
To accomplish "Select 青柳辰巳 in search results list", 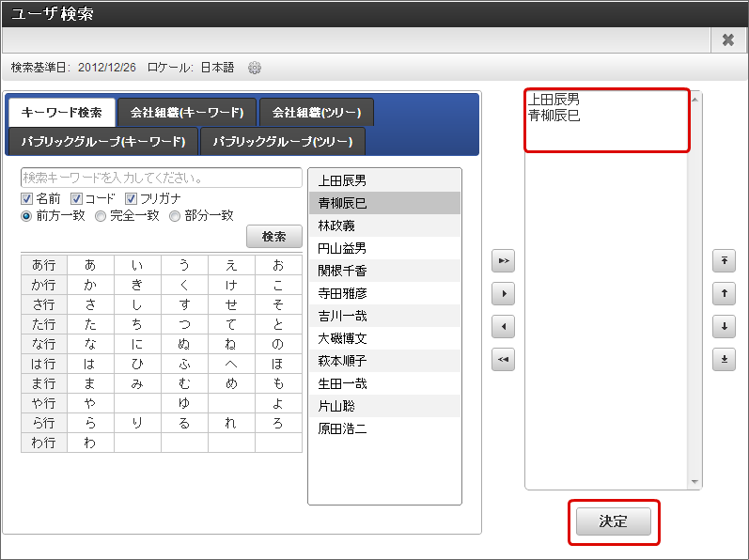I will click(384, 203).
